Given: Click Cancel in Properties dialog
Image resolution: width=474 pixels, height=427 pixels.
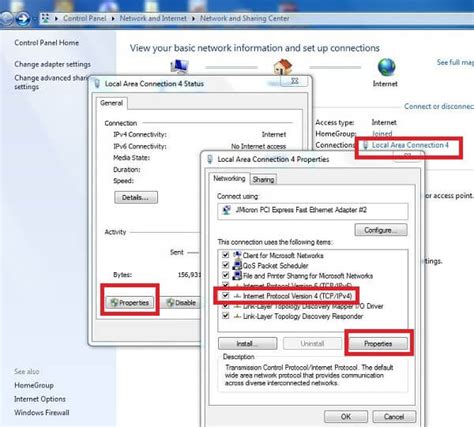Looking at the screenshot, I should [394, 417].
